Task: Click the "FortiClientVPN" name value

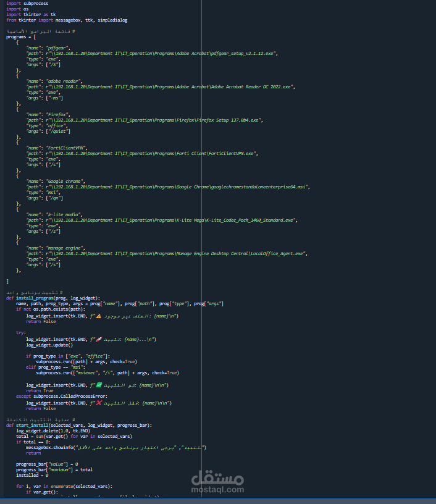Action: (x=67, y=148)
